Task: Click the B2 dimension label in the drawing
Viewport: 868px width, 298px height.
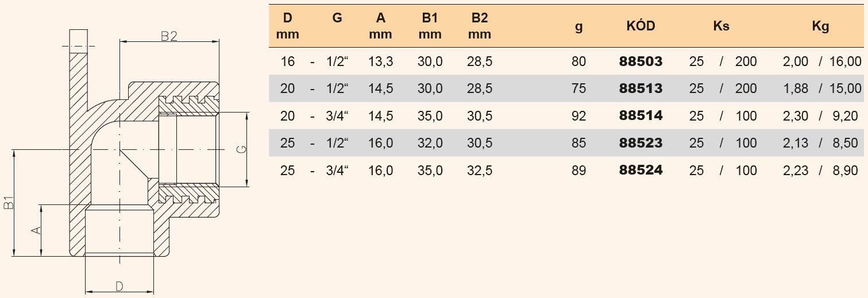Action: pos(168,36)
